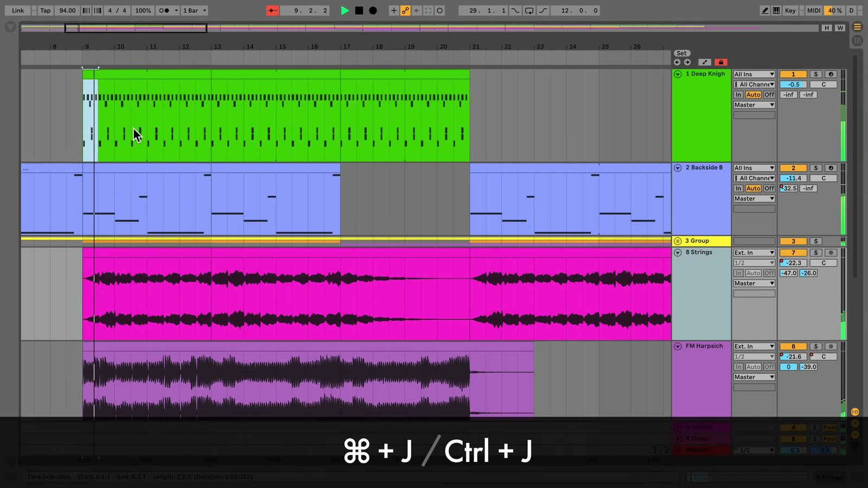868x488 pixels.
Task: Click the Set locator button
Action: tap(681, 53)
